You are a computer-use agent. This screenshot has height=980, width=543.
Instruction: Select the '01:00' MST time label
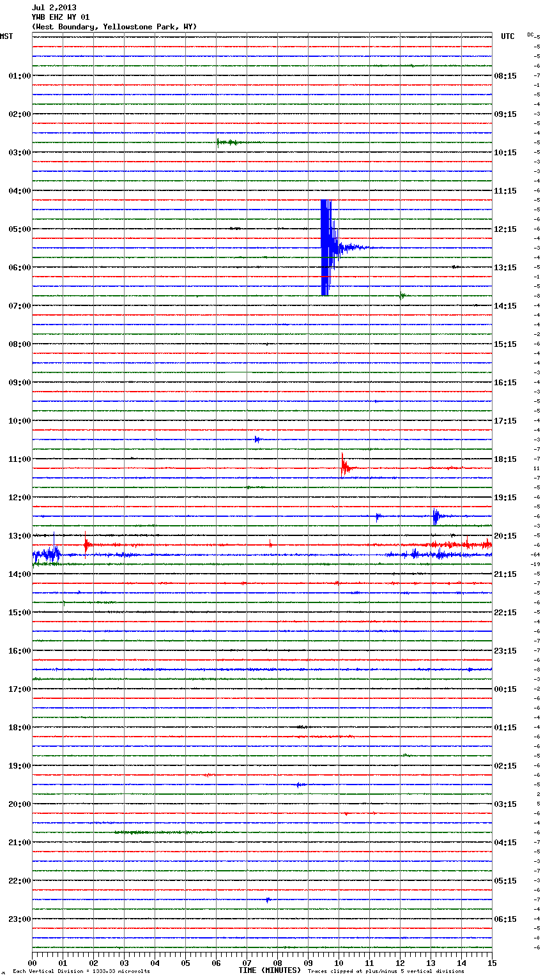(x=19, y=76)
